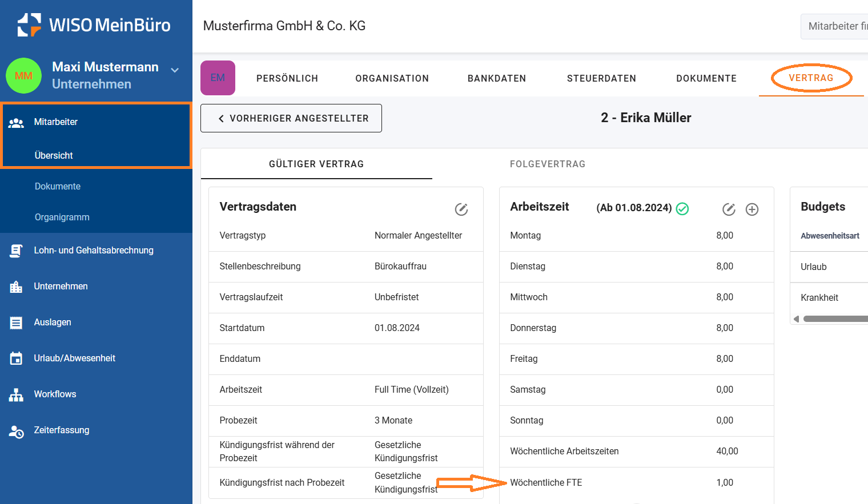Add new Arbeitszeit entry with plus icon
Viewport: 868px width, 504px height.
tap(752, 209)
